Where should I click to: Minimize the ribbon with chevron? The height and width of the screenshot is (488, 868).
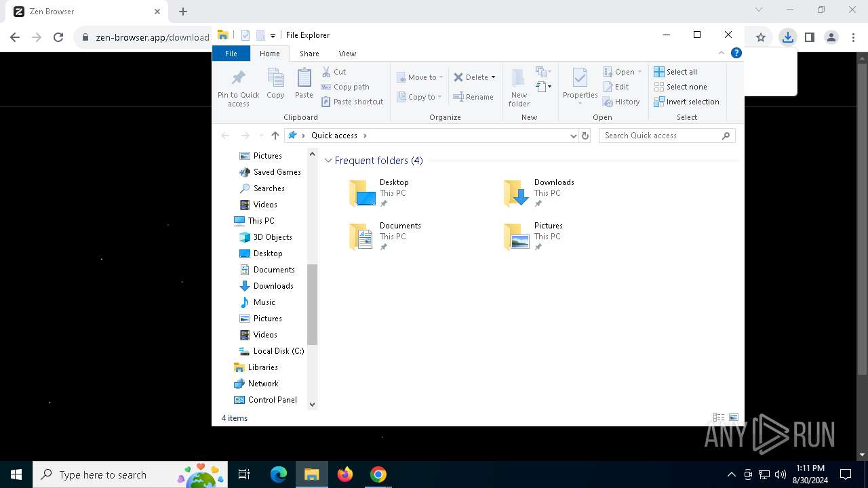point(722,53)
